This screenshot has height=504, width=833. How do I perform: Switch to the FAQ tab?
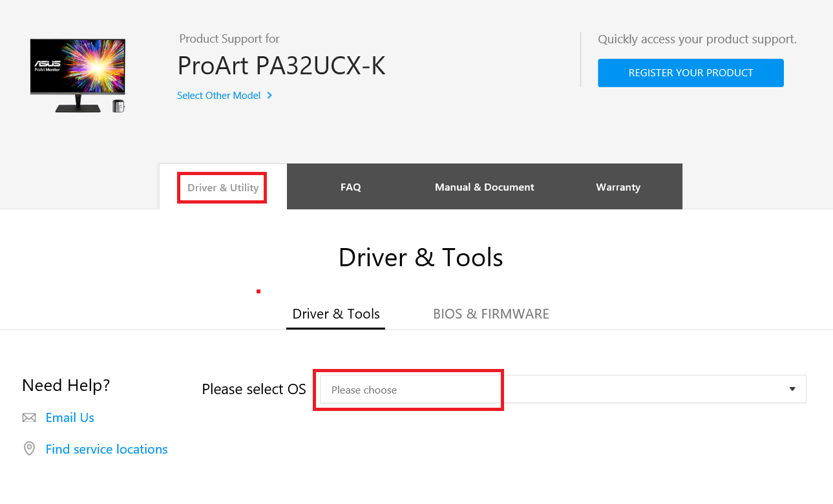pos(351,187)
